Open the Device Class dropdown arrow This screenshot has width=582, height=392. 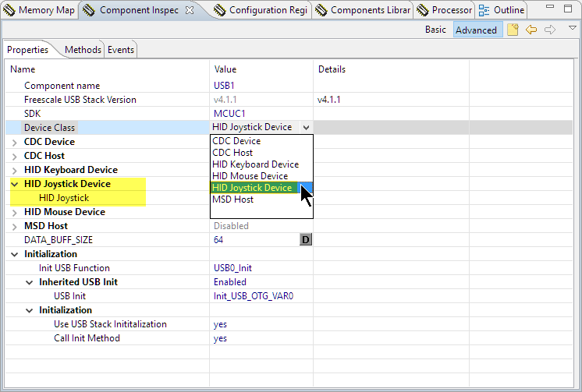[x=306, y=127]
